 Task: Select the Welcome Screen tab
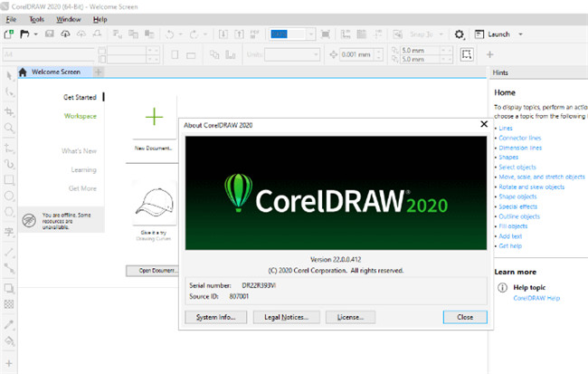click(x=55, y=72)
